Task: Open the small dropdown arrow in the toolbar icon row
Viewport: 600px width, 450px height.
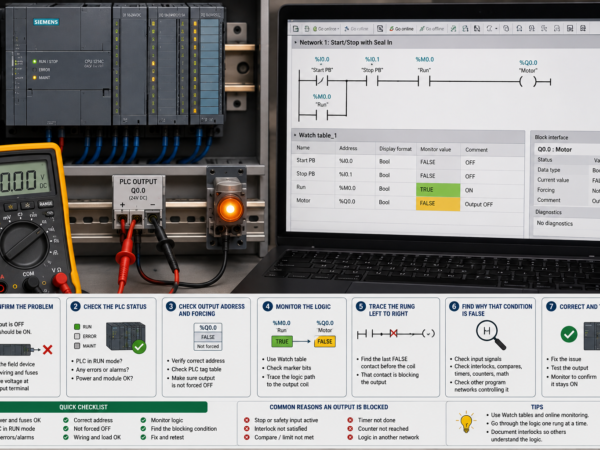Action: (x=496, y=29)
